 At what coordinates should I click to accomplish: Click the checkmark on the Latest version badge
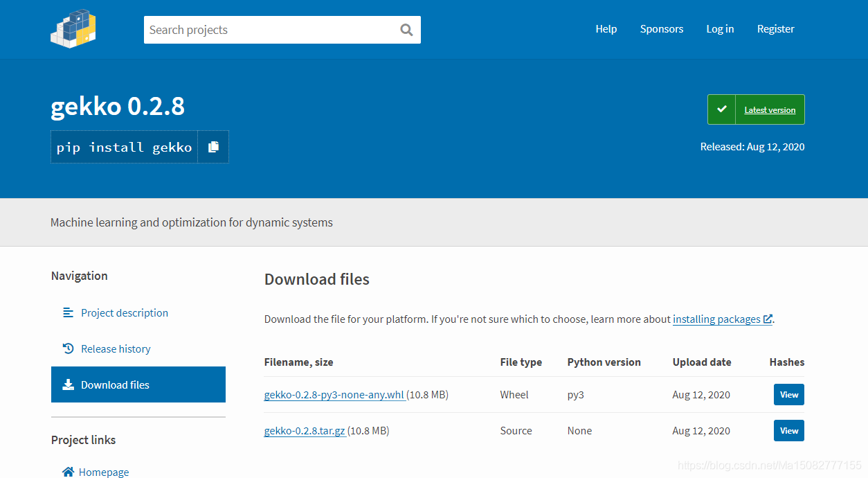tap(722, 109)
